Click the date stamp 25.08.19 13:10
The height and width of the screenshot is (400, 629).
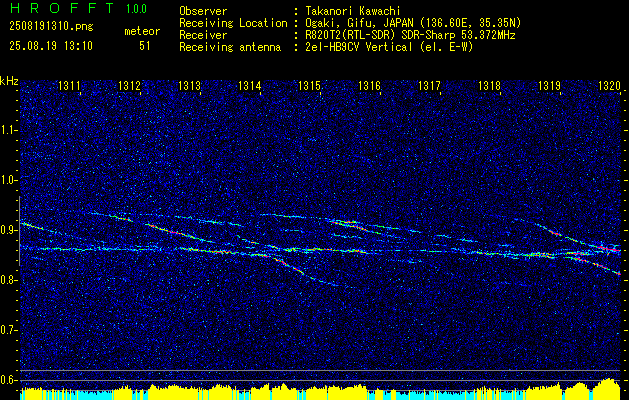[x=51, y=46]
